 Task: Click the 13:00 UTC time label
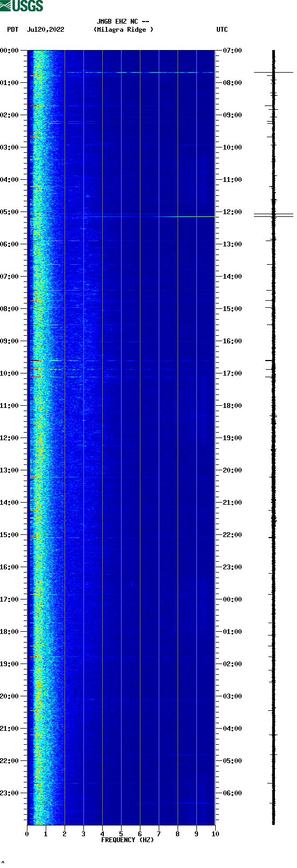pos(232,244)
